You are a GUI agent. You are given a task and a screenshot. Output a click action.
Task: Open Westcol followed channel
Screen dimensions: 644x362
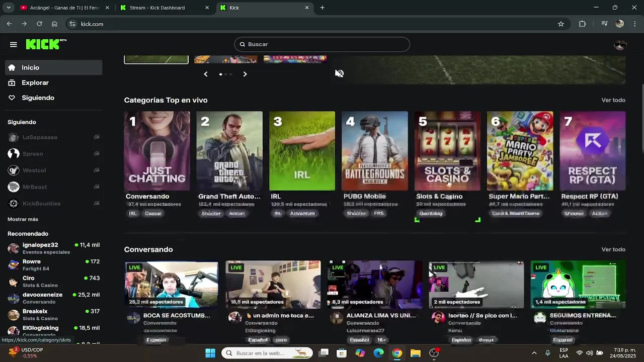click(52, 170)
